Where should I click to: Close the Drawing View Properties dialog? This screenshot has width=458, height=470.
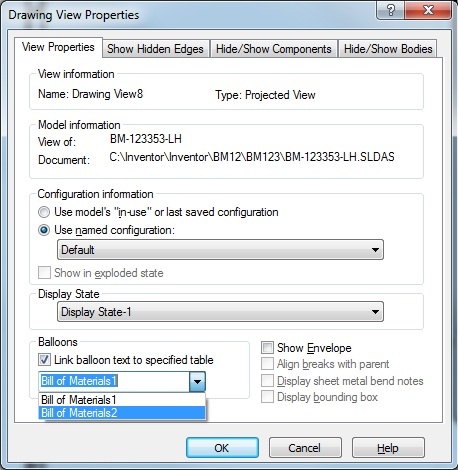(428, 10)
